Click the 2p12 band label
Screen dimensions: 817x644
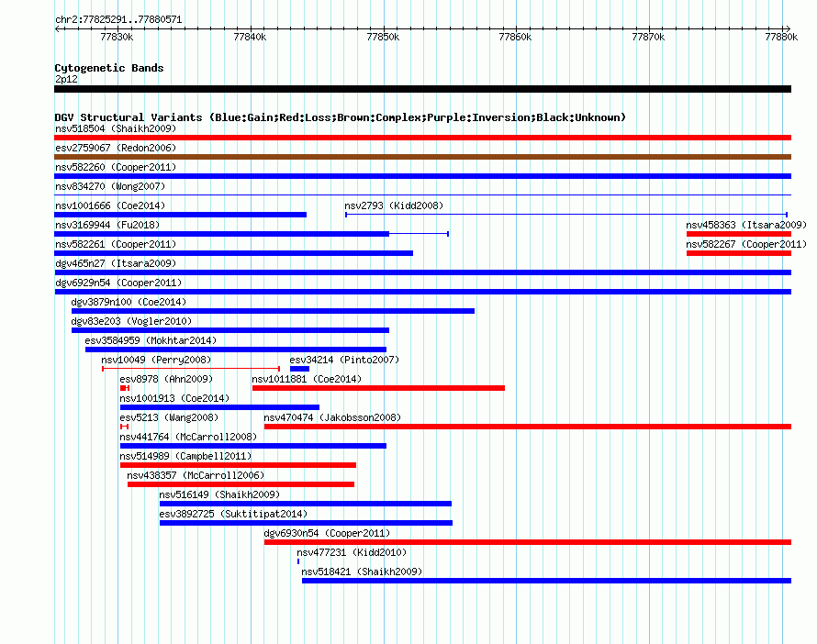tap(66, 79)
